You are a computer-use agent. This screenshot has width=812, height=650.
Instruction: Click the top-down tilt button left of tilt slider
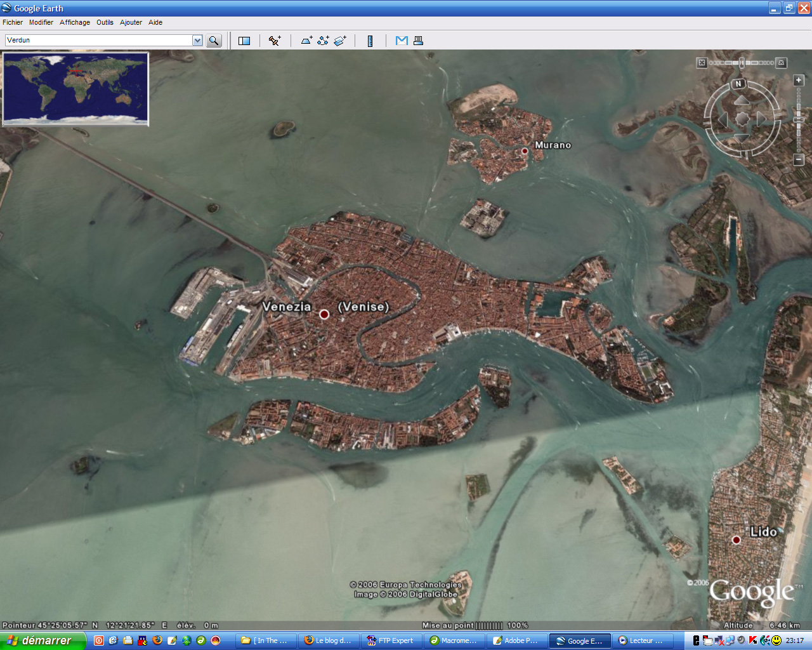(x=702, y=63)
